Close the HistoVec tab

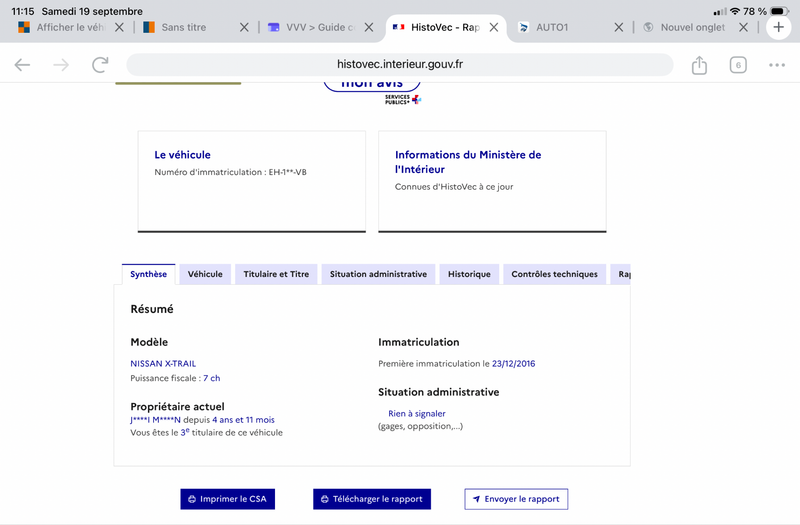pyautogui.click(x=494, y=27)
